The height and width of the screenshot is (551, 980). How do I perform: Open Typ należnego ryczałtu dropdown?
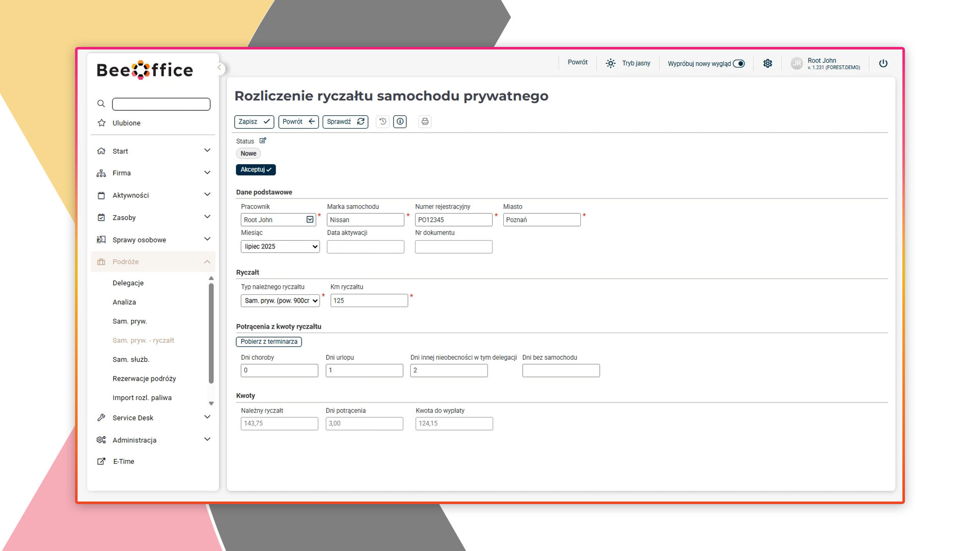[x=280, y=300]
